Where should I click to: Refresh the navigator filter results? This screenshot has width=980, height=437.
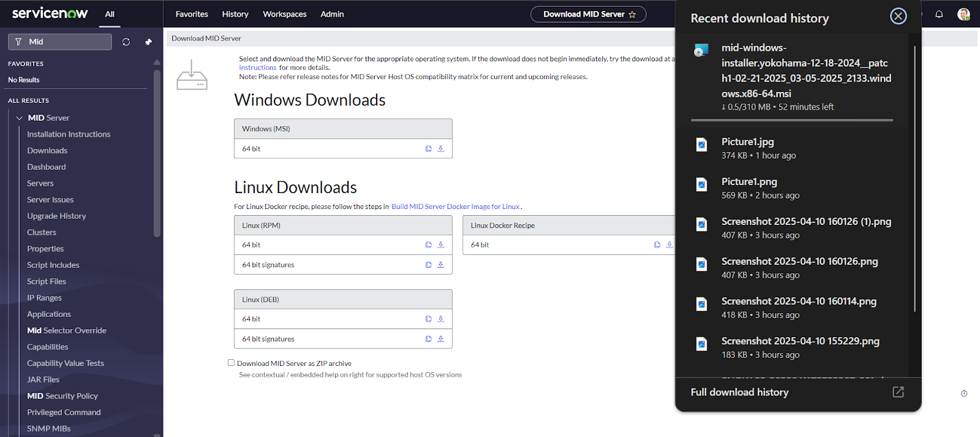126,42
